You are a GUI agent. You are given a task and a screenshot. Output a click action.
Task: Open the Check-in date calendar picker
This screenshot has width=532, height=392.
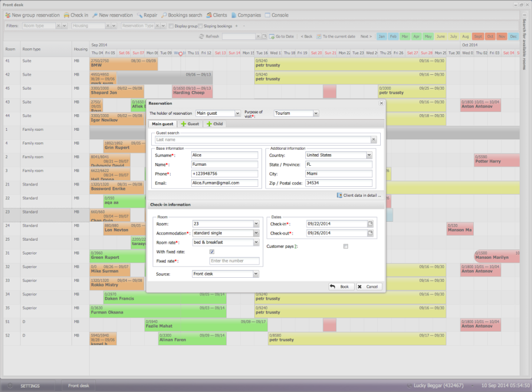click(370, 223)
